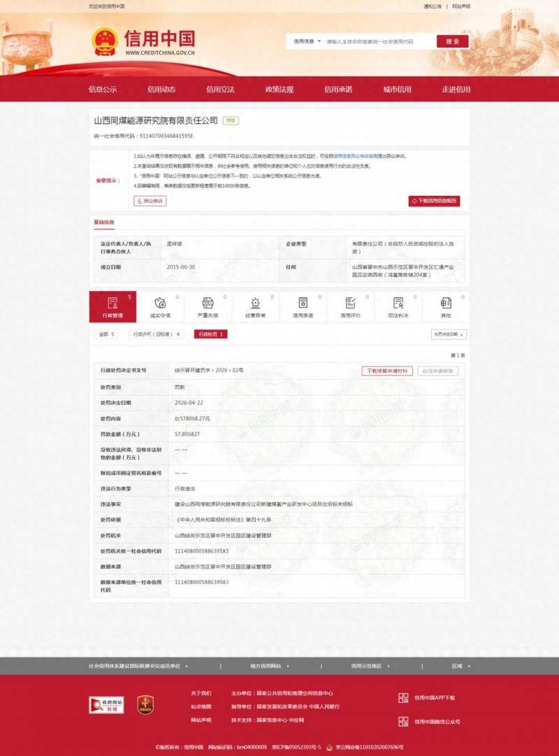Image resolution: width=559 pixels, height=756 pixels.
Task: Click the 信用中国 national emblem logo
Action: pyautogui.click(x=104, y=40)
